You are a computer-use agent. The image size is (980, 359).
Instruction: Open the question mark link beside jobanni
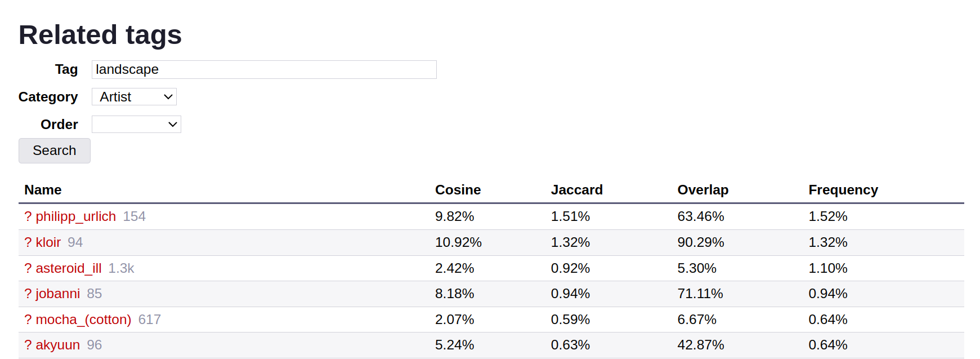click(x=28, y=294)
